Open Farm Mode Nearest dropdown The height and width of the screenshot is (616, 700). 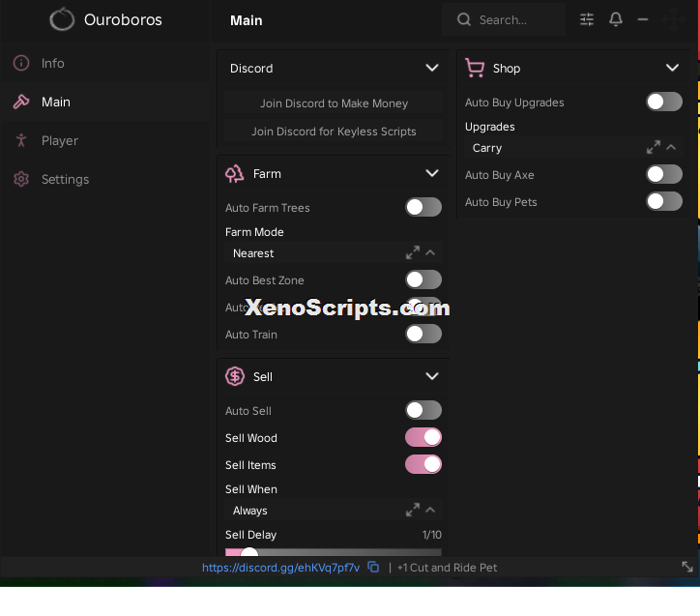click(333, 253)
